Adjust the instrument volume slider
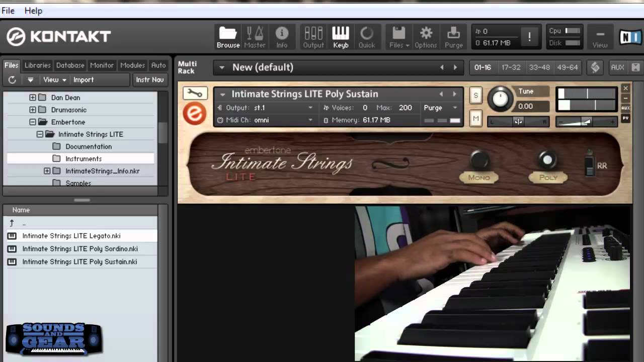Image resolution: width=644 pixels, height=362 pixels. pyautogui.click(x=586, y=122)
